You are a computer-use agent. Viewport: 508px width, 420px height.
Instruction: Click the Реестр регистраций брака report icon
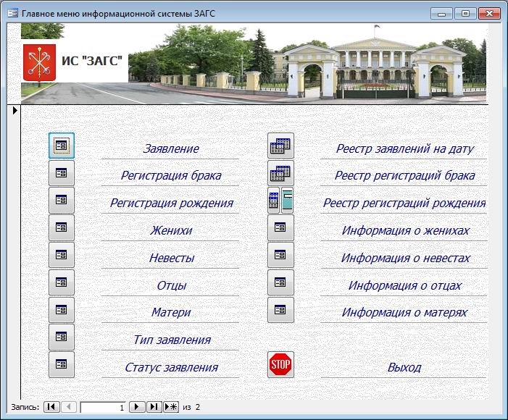click(x=280, y=174)
